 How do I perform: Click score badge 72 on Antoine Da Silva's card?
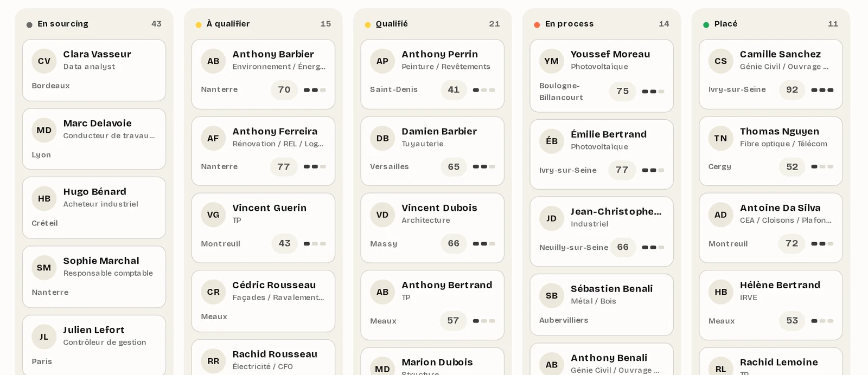[x=792, y=244]
